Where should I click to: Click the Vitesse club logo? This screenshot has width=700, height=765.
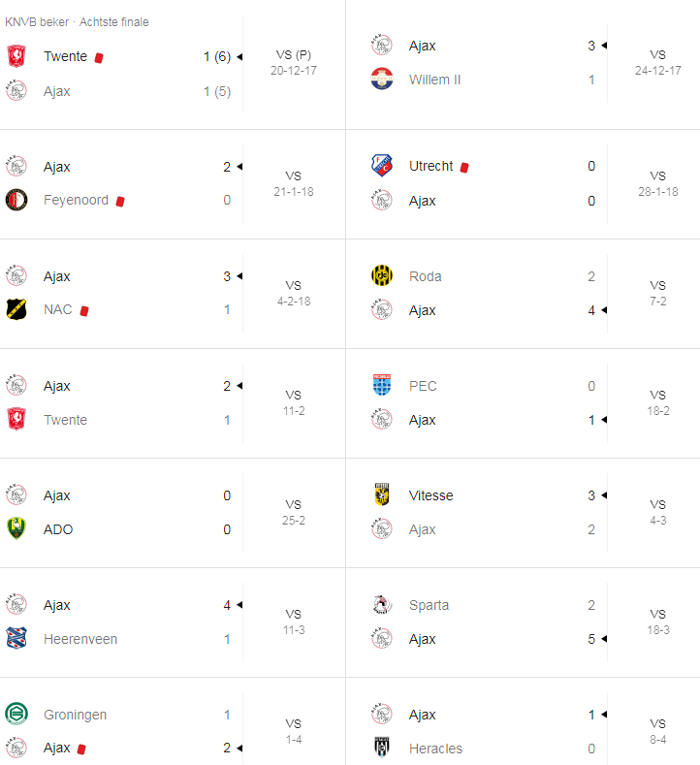(382, 495)
